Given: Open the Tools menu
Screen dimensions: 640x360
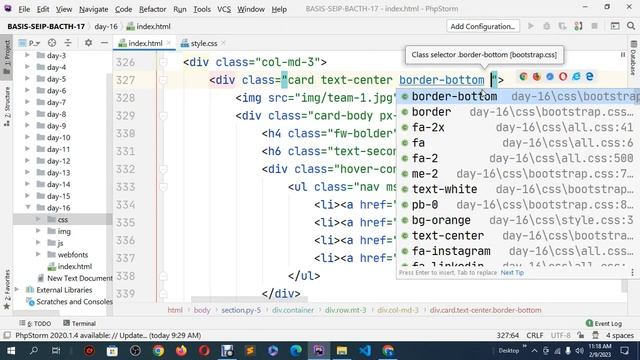Looking at the screenshot, I should [x=202, y=9].
